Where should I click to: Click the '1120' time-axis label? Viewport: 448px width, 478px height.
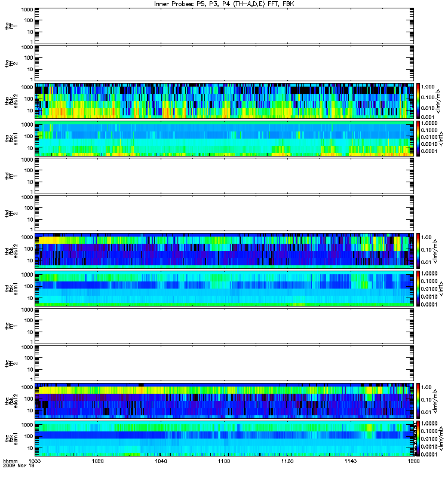tap(287, 461)
